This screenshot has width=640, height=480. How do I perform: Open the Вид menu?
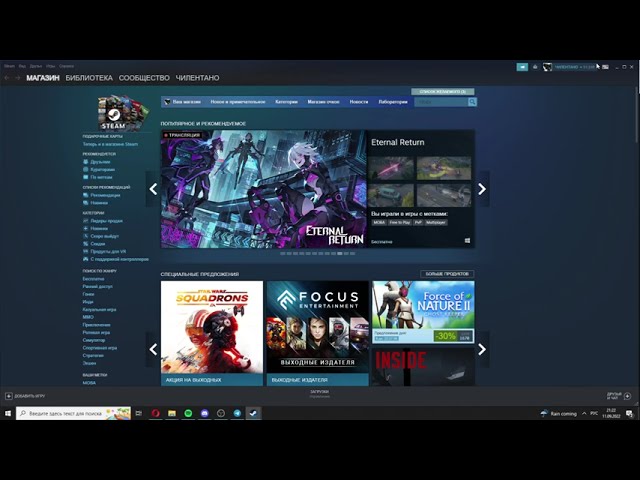coord(22,66)
